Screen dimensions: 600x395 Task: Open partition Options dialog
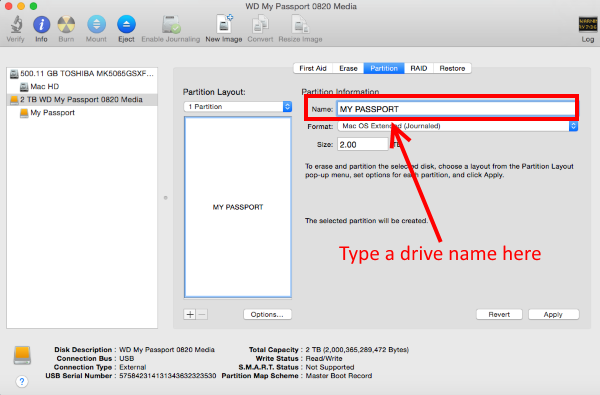click(x=267, y=315)
